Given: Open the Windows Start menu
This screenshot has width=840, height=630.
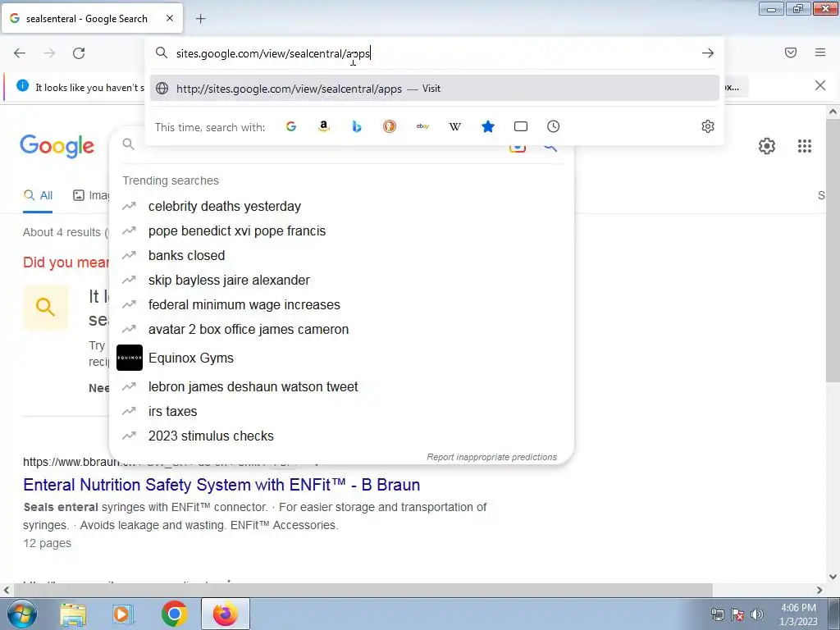Looking at the screenshot, I should point(22,614).
